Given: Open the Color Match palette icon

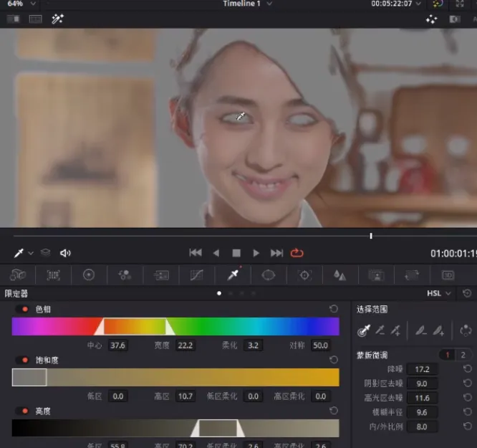Looking at the screenshot, I should click(x=53, y=275).
